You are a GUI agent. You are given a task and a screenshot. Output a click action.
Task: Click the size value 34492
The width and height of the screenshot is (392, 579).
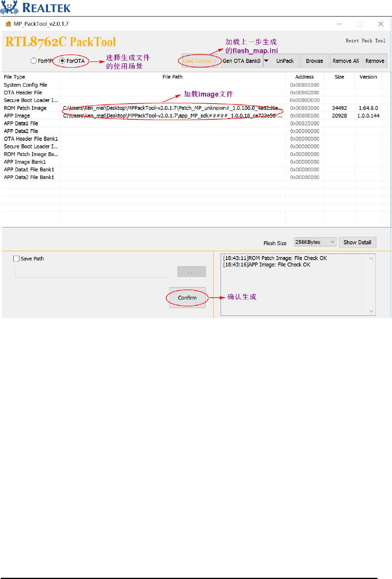click(340, 108)
